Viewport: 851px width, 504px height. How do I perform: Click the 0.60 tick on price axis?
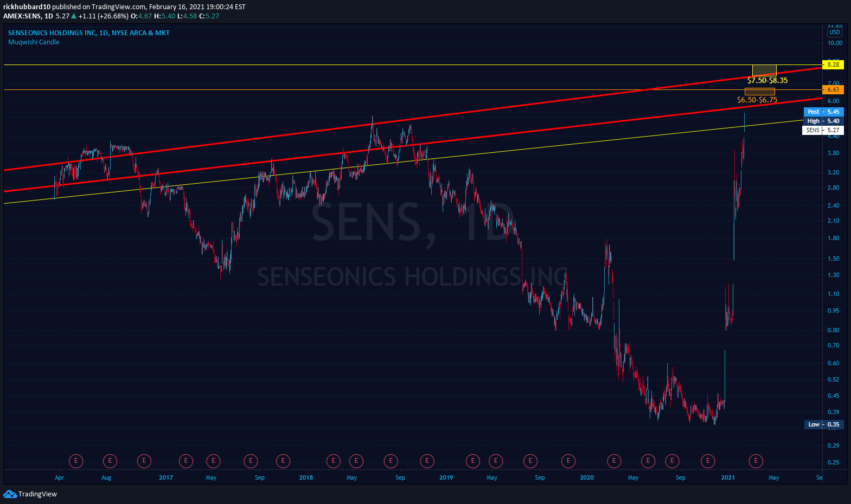tap(834, 363)
